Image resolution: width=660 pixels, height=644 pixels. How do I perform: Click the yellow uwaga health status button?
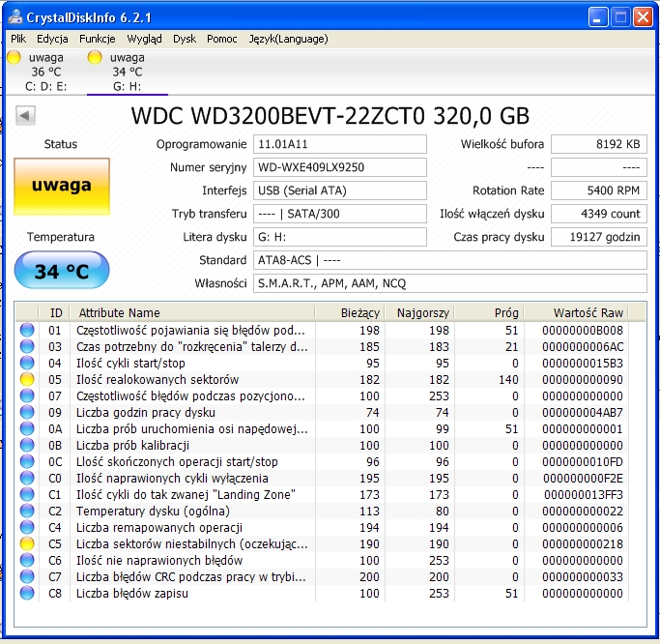[x=62, y=187]
